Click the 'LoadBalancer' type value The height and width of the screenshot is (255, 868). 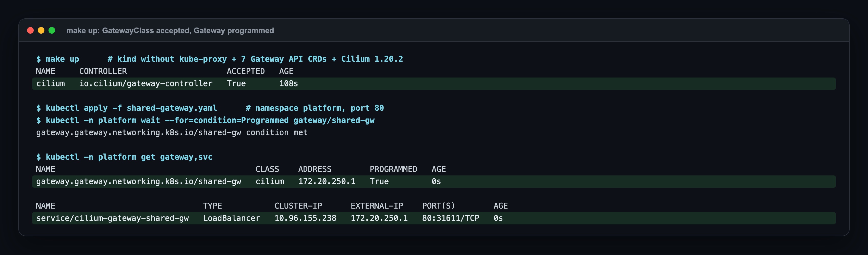point(232,218)
